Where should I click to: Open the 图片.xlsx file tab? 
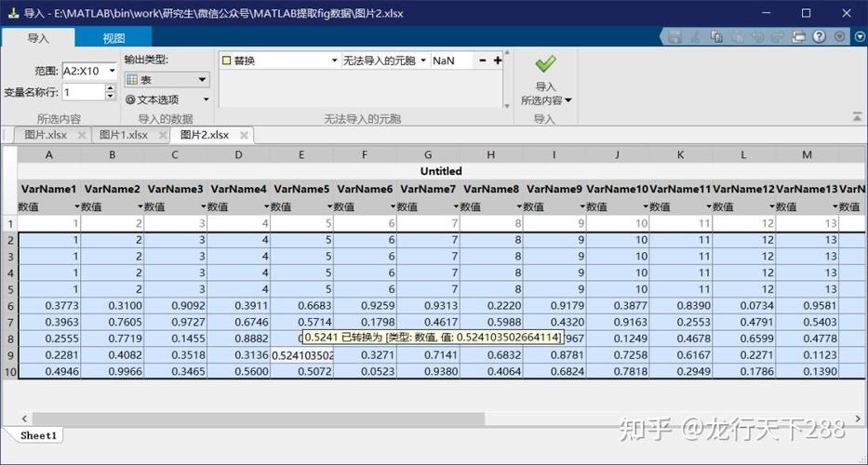46,135
